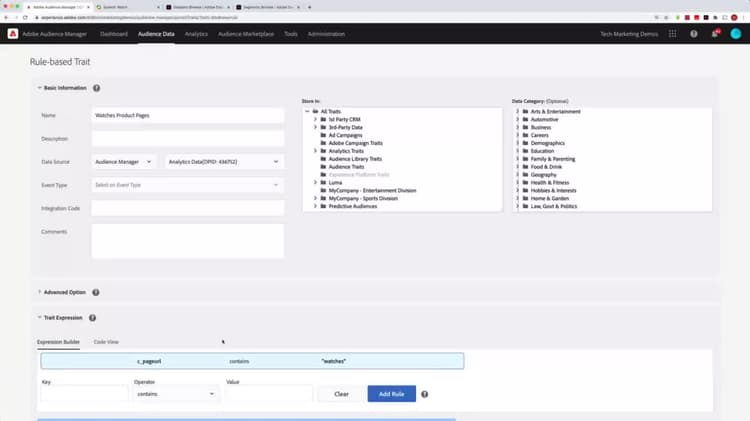The image size is (750, 421).
Task: Click the Adobe Audience Manager title
Action: [x=55, y=34]
